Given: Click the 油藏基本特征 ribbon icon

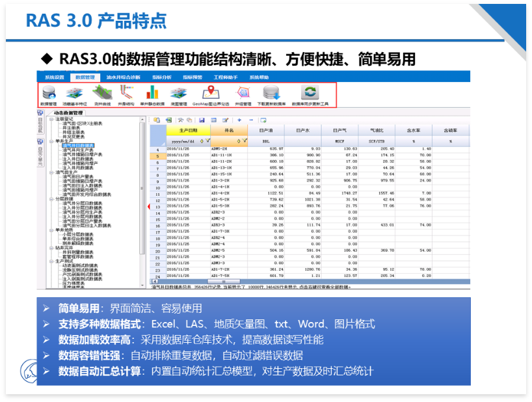Looking at the screenshot, I should [x=75, y=96].
